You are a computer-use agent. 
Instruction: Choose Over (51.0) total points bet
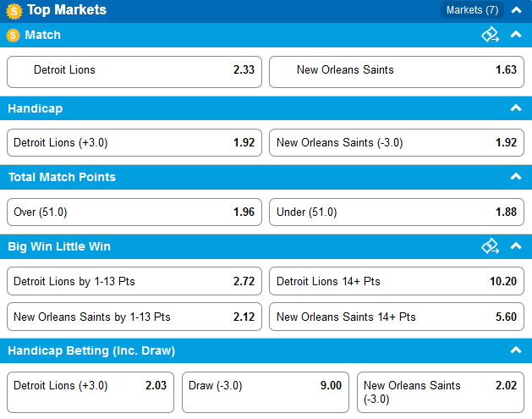coord(134,212)
